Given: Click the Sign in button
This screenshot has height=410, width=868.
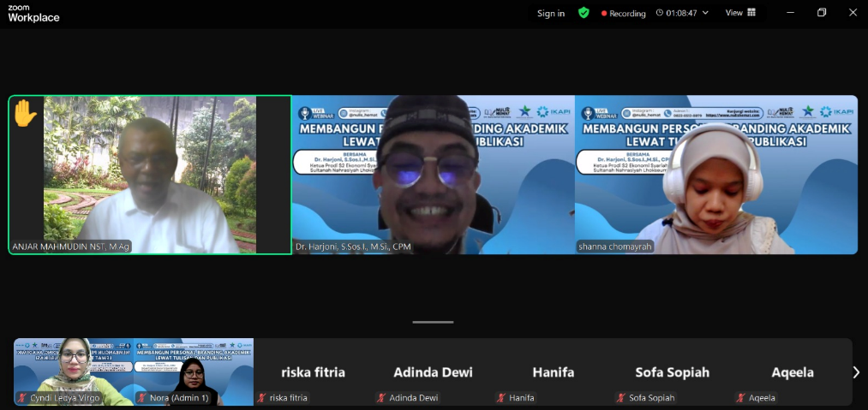Looking at the screenshot, I should [x=551, y=13].
